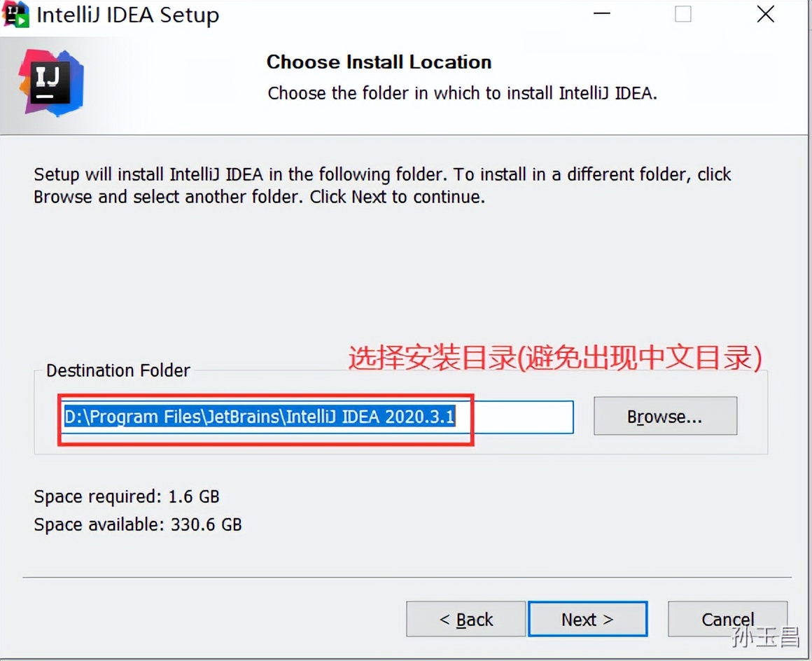Open the Browse dialog for folder selection

664,416
